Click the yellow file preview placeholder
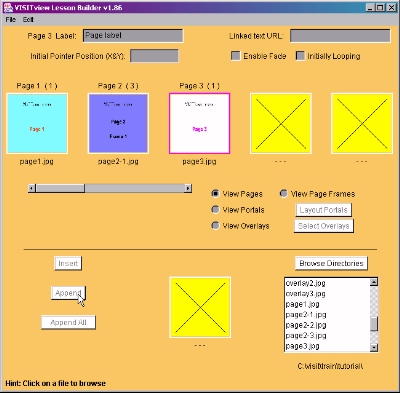400x393 pixels. (200, 307)
